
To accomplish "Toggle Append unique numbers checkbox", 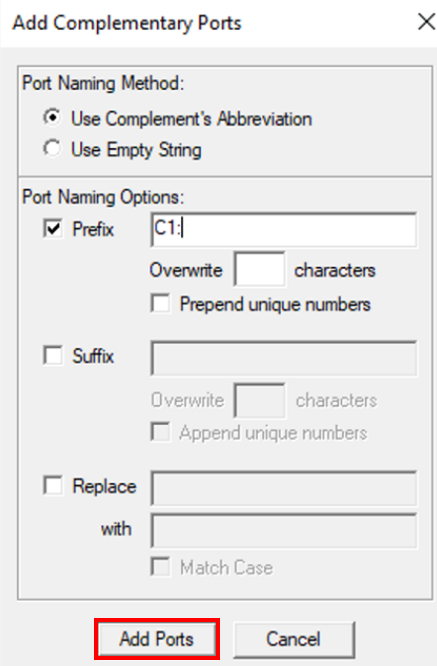I will (x=161, y=432).
